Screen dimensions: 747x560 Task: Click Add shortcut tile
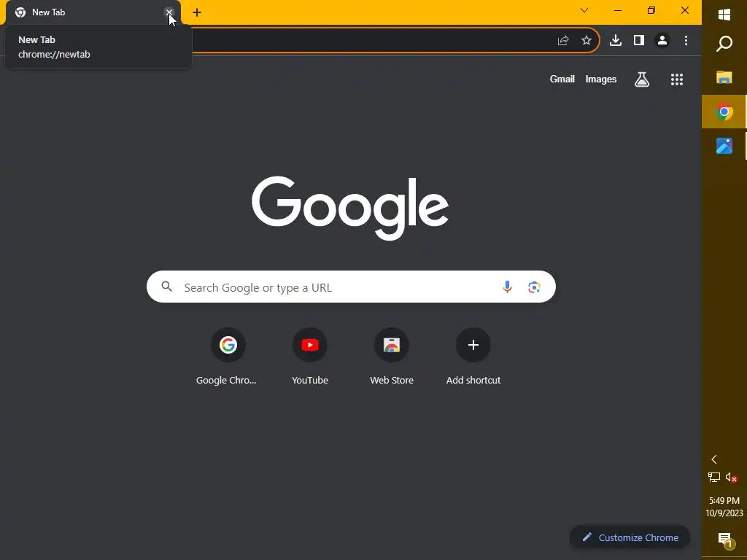pos(473,356)
